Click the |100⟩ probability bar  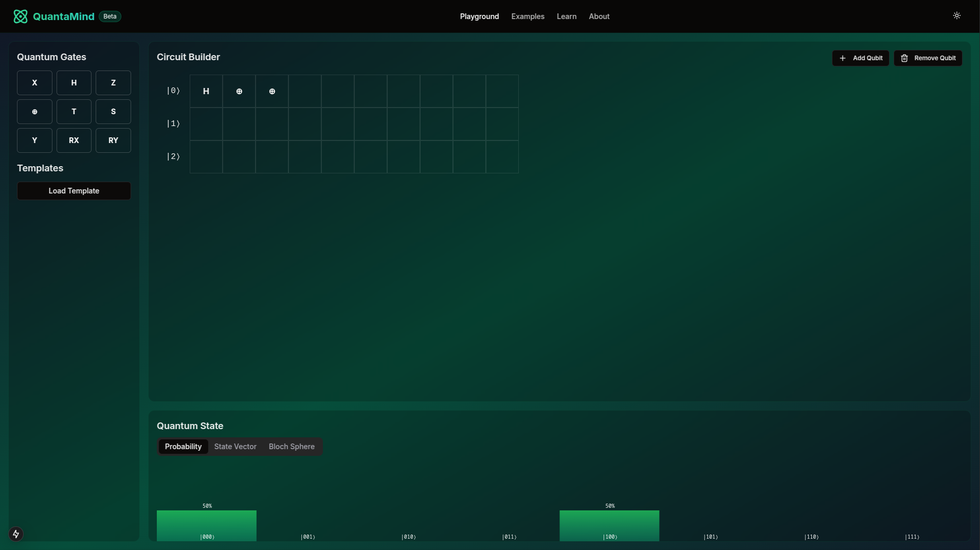609,525
